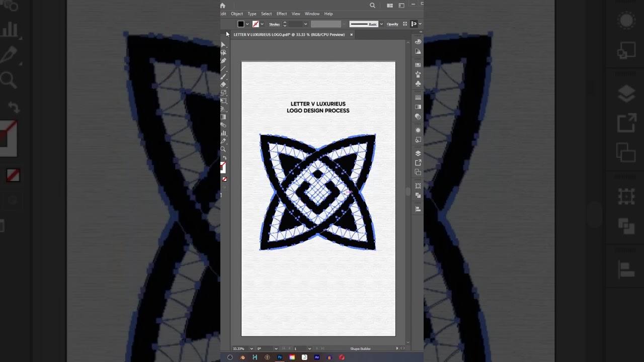Viewport: 644px width, 362px height.
Task: Choose the Line Segment tool
Action: tap(223, 68)
